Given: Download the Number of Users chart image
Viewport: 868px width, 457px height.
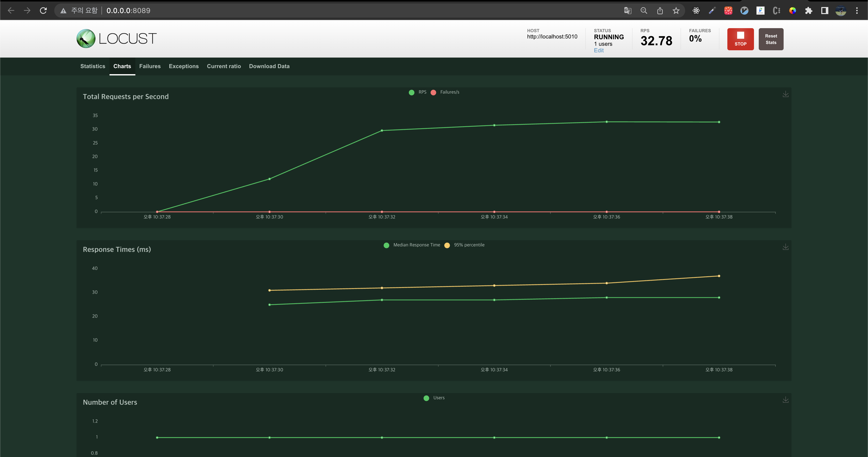Looking at the screenshot, I should click(785, 400).
